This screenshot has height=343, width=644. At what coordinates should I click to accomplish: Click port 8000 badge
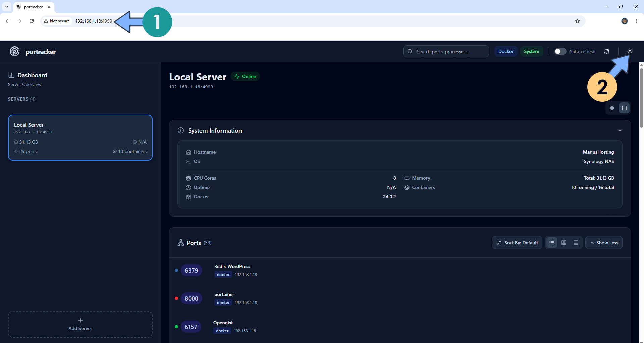[192, 298]
